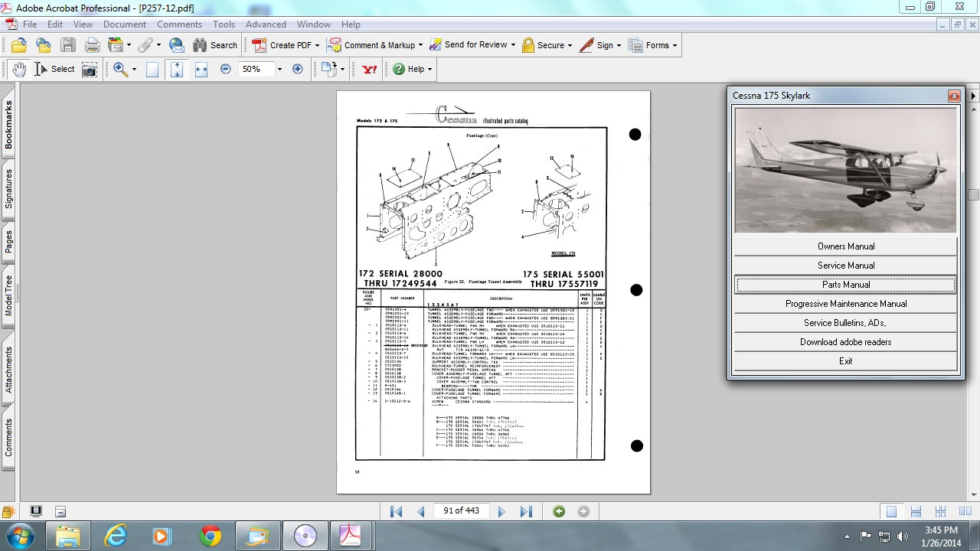Screen dimensions: 980x551
Task: Open the Bookmarks side tab
Action: [9, 126]
